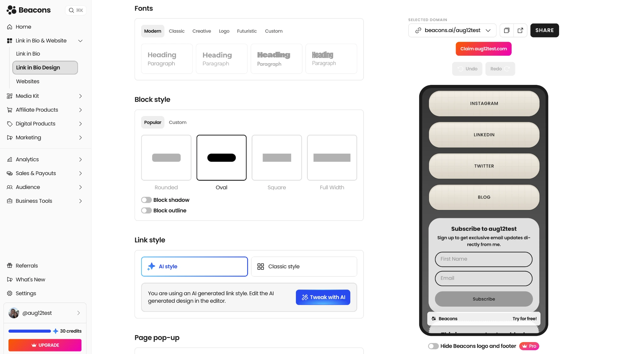The height and width of the screenshot is (354, 644).
Task: Switch to the Custom fonts tab
Action: (274, 31)
